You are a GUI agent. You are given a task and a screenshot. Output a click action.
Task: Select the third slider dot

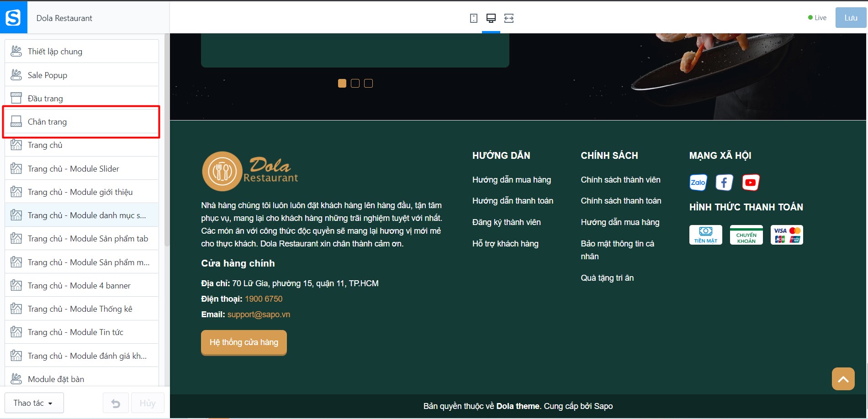pyautogui.click(x=368, y=83)
